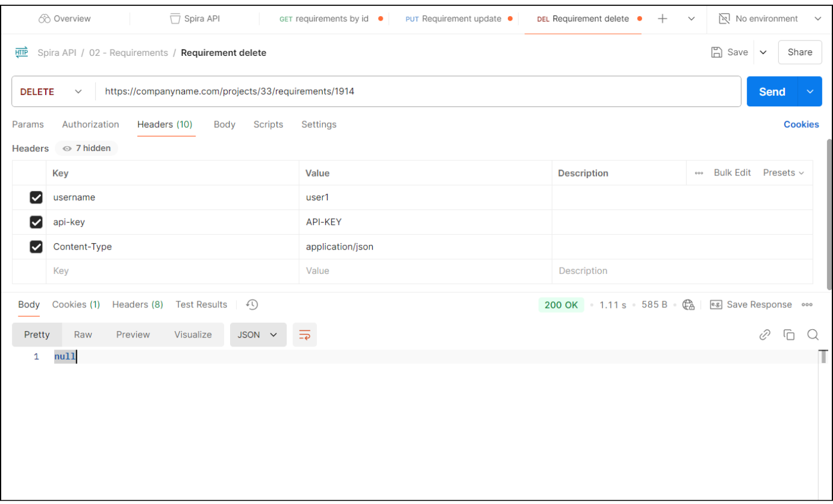The height and width of the screenshot is (504, 833).
Task: Click the empty Value input field
Action: click(425, 271)
